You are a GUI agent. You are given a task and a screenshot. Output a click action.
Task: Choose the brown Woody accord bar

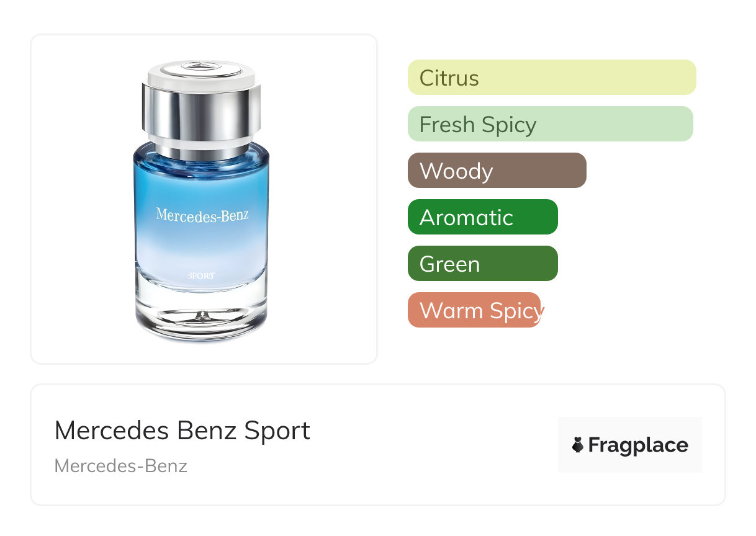497,171
